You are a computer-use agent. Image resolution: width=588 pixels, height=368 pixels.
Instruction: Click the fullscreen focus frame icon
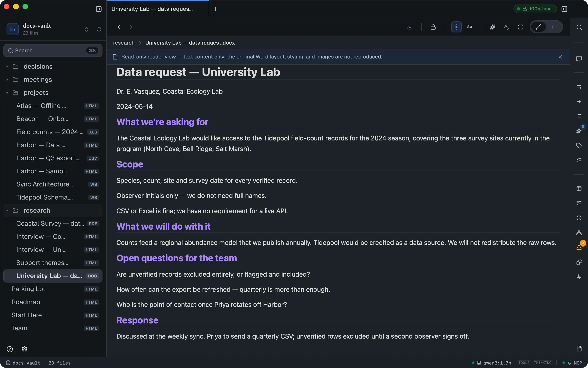pyautogui.click(x=520, y=27)
